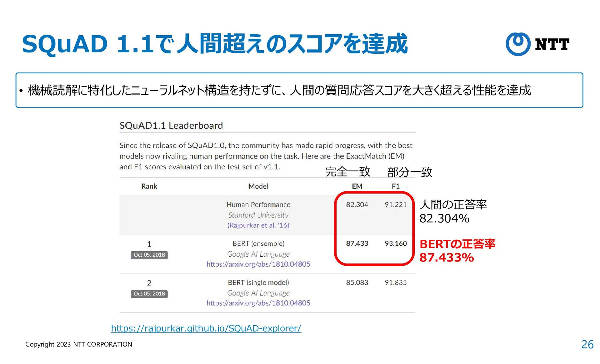
Task: Click the 'Stanford University' text
Action: 258,215
